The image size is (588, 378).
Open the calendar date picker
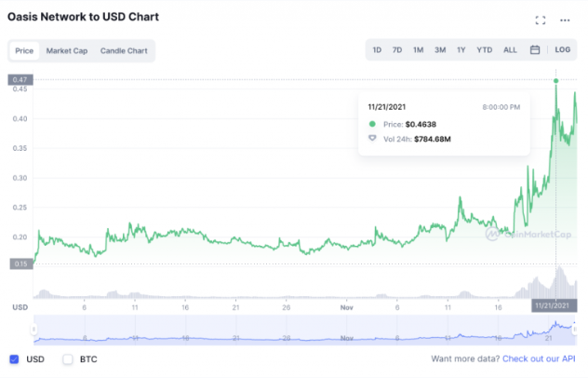(535, 49)
